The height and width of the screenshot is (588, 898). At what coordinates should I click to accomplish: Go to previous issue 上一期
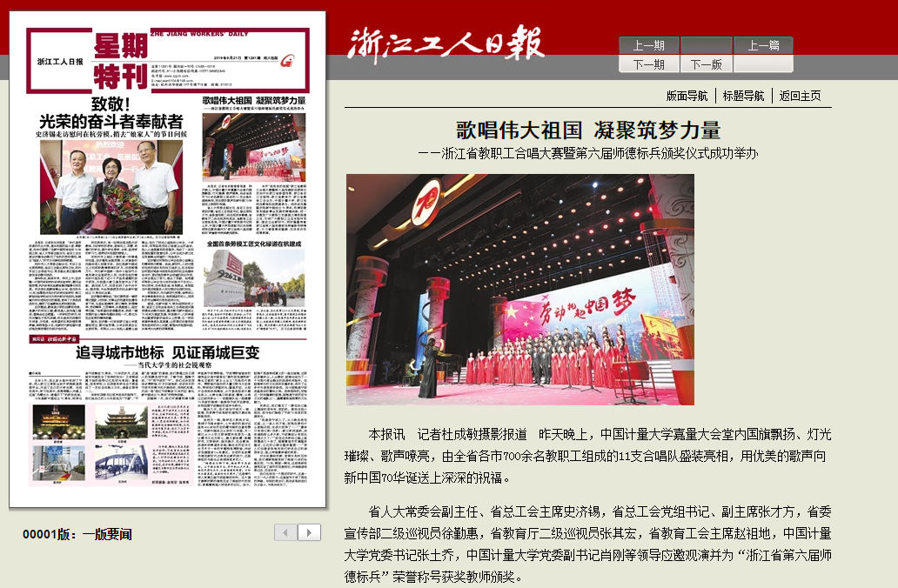pyautogui.click(x=649, y=46)
